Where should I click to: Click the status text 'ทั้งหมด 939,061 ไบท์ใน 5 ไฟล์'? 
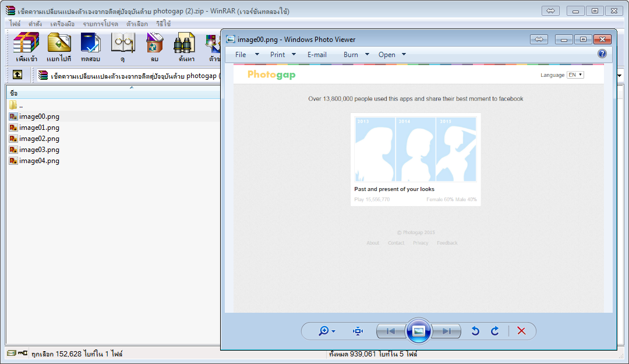pos(373,354)
